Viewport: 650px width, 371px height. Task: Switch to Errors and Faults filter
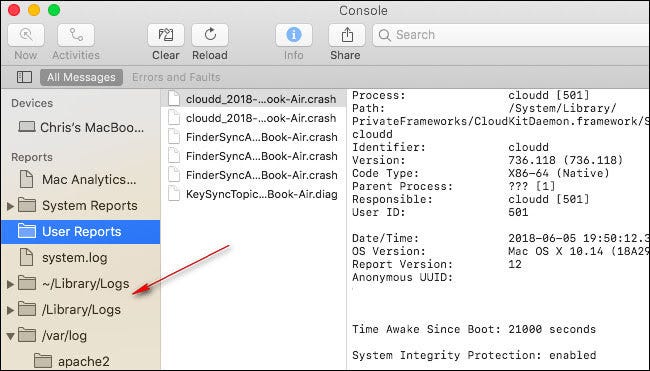point(176,77)
